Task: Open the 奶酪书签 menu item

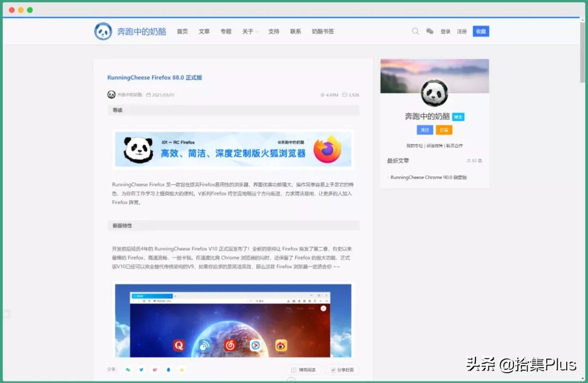Action: pos(322,32)
